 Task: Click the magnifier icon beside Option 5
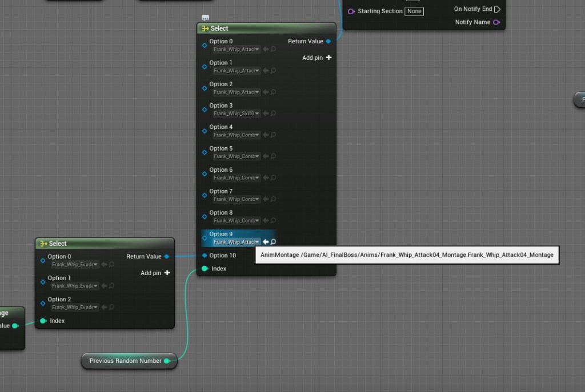274,156
